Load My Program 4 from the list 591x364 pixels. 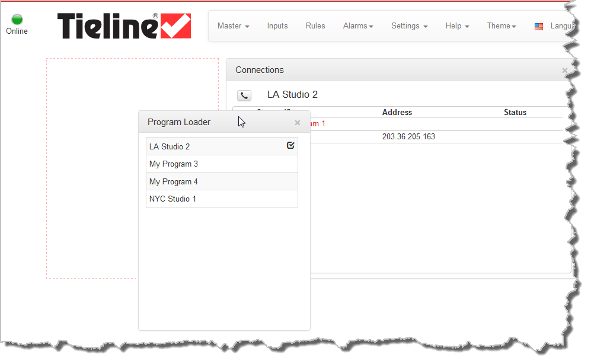point(174,181)
